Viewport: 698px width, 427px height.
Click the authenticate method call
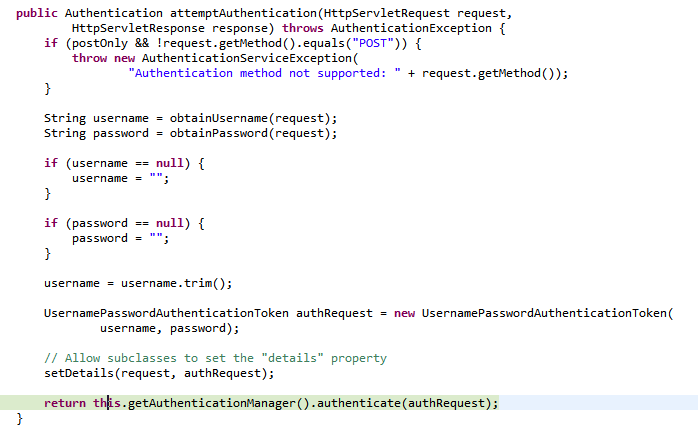tap(359, 403)
